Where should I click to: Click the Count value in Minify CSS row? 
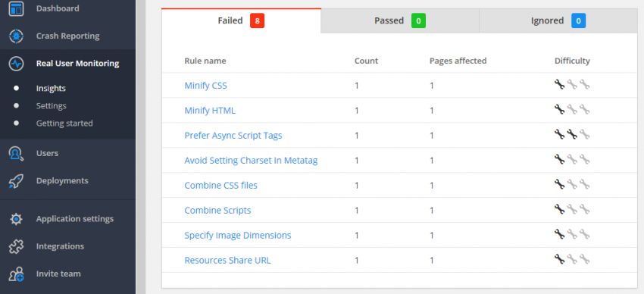(357, 86)
